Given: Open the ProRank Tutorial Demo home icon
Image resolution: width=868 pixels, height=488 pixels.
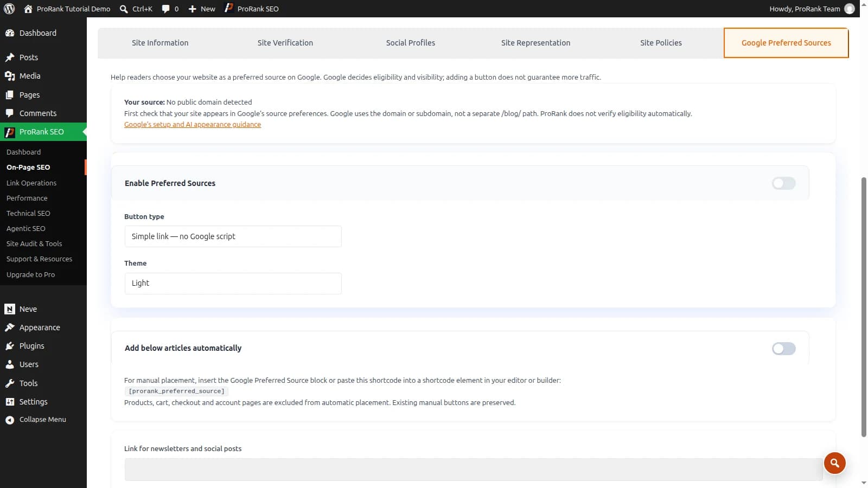Looking at the screenshot, I should [28, 9].
